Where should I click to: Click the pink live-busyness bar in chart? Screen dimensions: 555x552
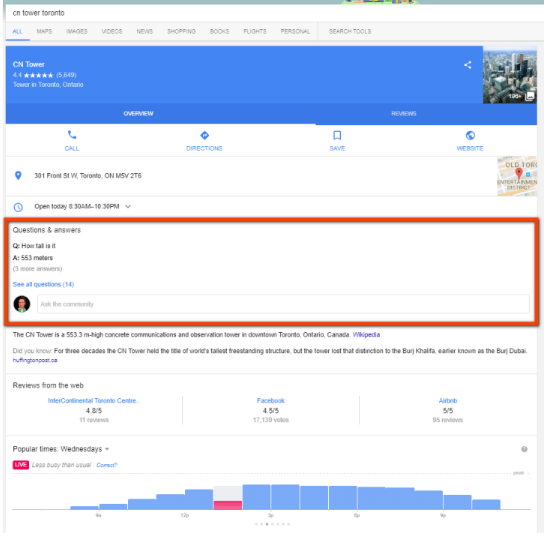(228, 505)
